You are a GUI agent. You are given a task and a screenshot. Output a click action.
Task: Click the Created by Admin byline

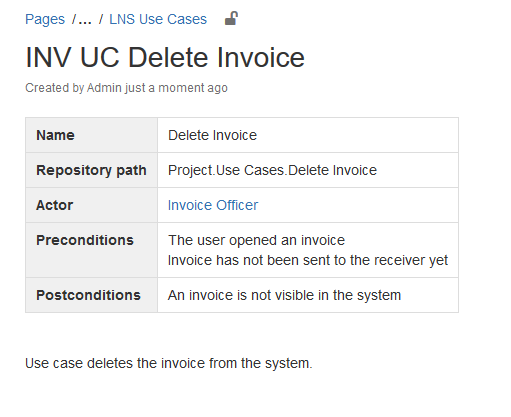126,88
